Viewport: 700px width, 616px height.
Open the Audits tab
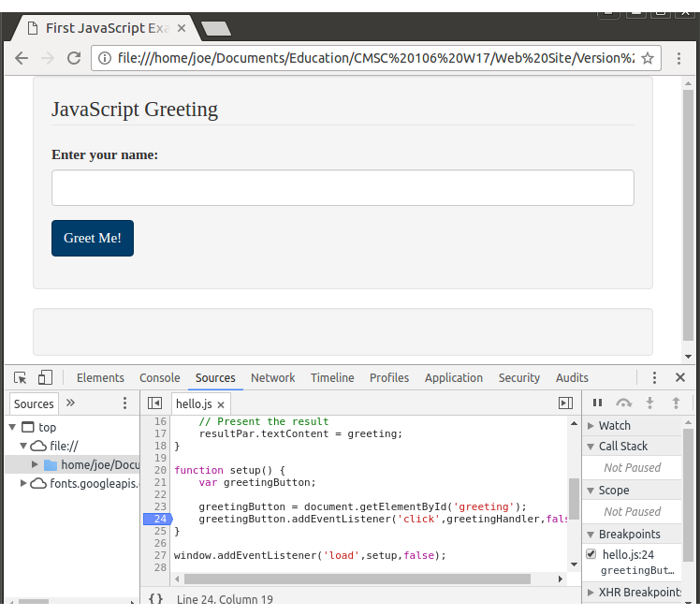coord(572,378)
